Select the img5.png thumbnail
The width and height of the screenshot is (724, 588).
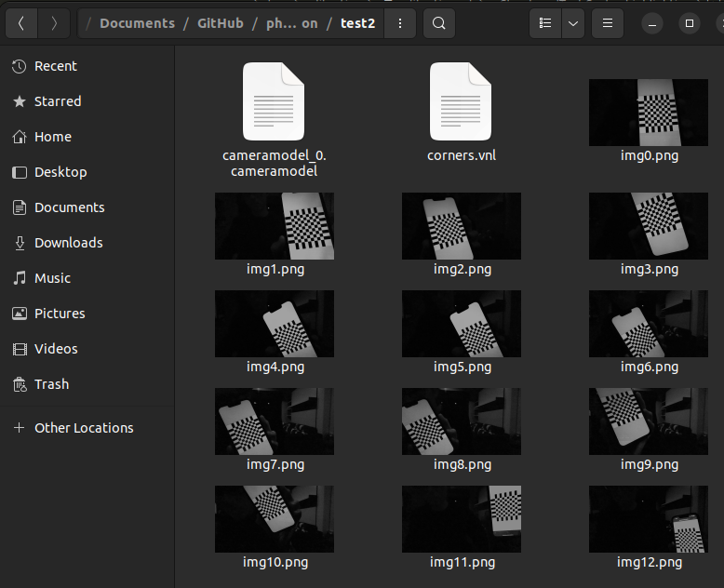461,324
